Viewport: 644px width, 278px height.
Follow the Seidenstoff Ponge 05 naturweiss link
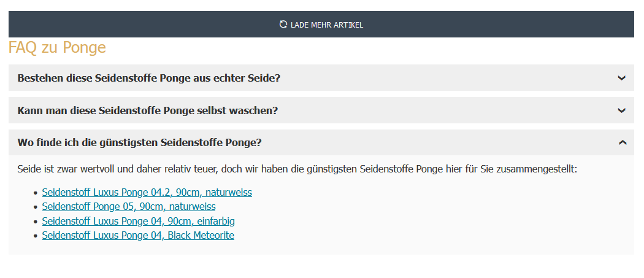129,207
